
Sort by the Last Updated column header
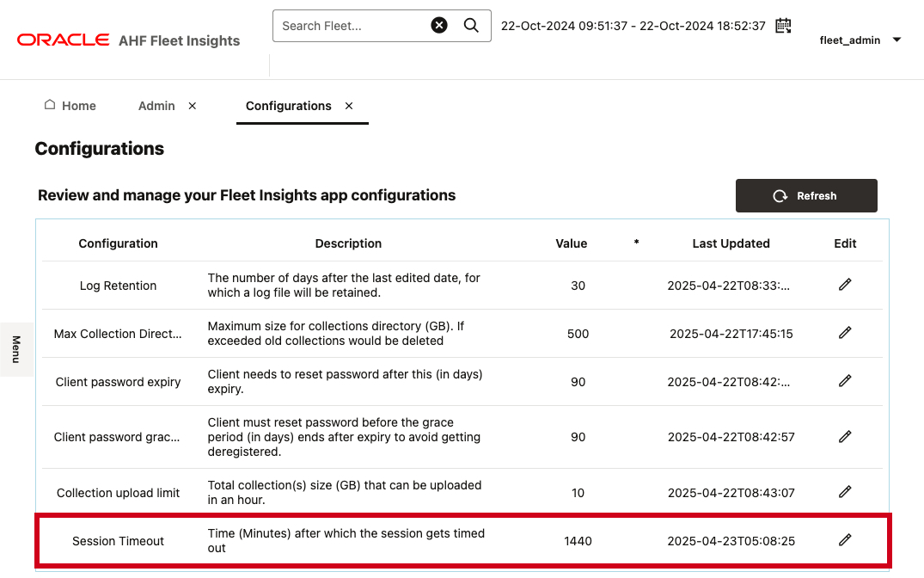coord(731,243)
